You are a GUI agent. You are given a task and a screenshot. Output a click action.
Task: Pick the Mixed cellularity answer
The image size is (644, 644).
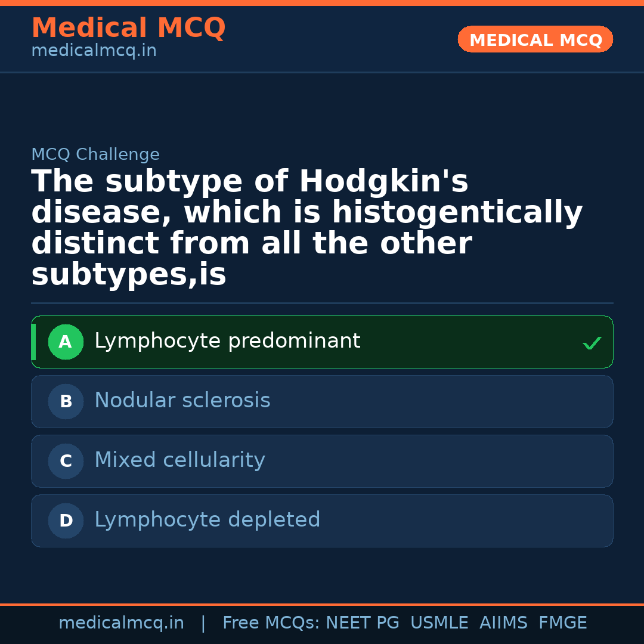[x=179, y=460]
